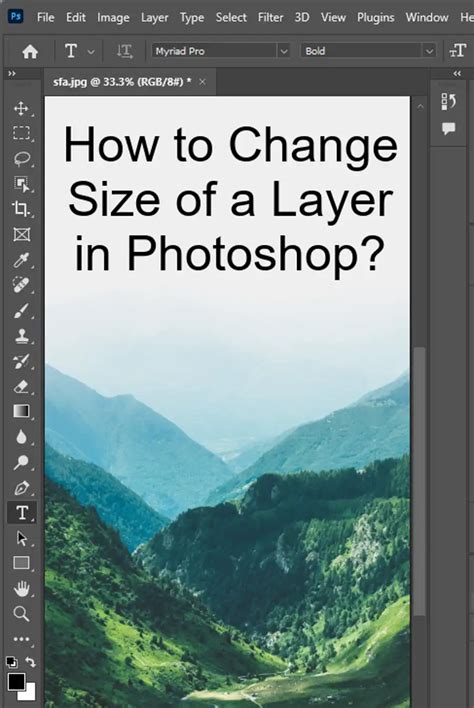This screenshot has height=708, width=474.
Task: Select the Lasso tool
Action: tap(21, 158)
